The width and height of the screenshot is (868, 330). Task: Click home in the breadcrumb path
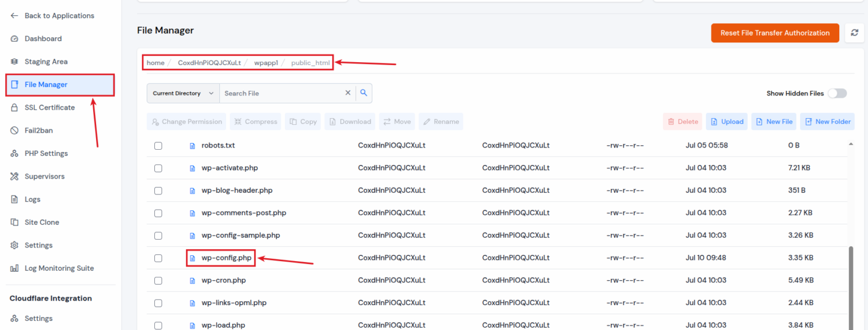(x=155, y=63)
